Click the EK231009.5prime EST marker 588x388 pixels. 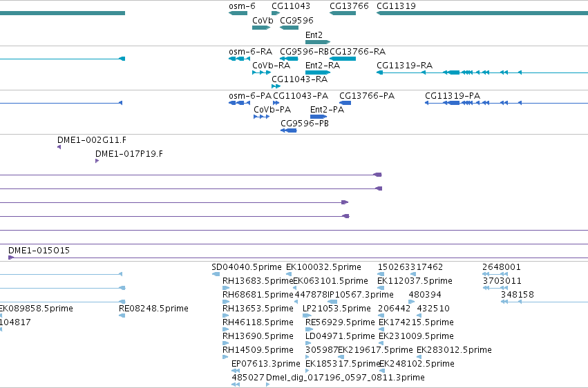[x=381, y=343]
